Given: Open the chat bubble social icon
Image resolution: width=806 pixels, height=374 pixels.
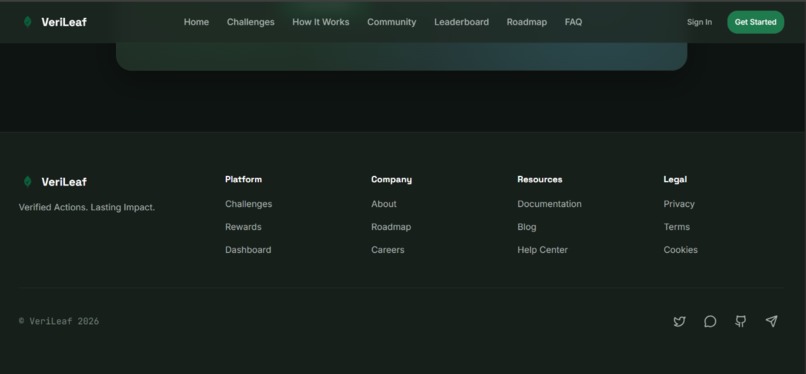Looking at the screenshot, I should point(710,322).
